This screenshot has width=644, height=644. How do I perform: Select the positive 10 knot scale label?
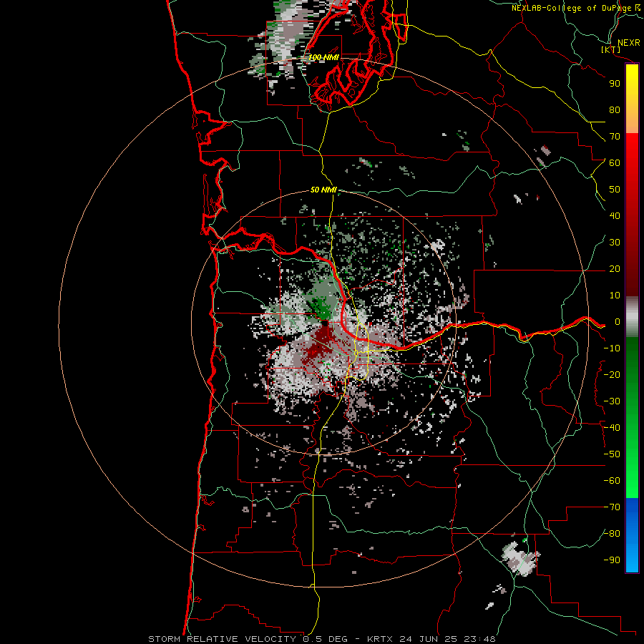click(x=615, y=296)
